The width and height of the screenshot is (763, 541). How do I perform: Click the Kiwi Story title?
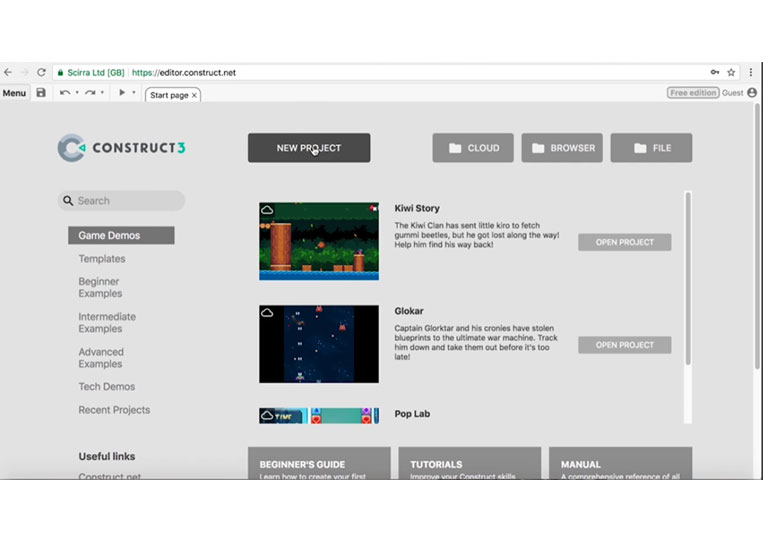click(417, 208)
